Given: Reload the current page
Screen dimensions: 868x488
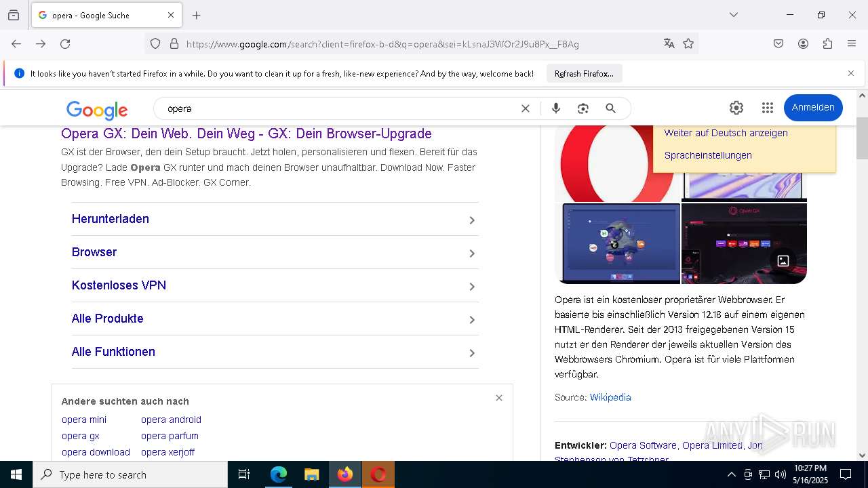Looking at the screenshot, I should [x=65, y=43].
